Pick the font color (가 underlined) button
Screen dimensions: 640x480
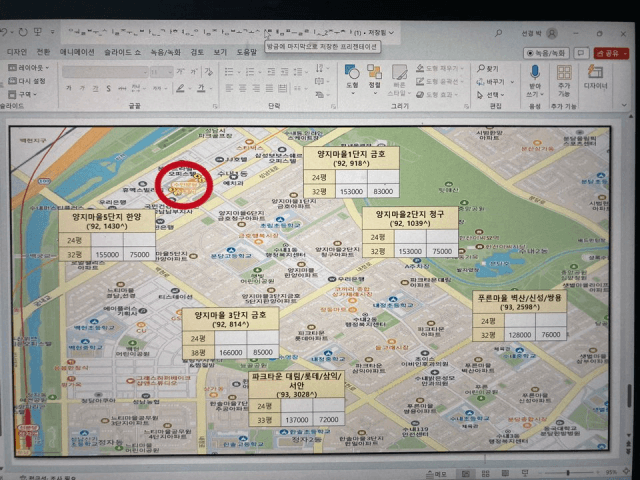201,88
